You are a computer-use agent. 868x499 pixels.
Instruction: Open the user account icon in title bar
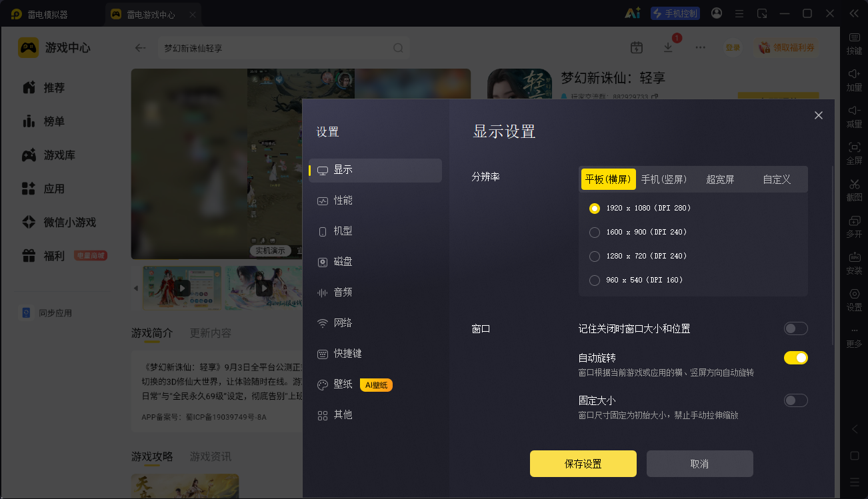[x=717, y=13]
